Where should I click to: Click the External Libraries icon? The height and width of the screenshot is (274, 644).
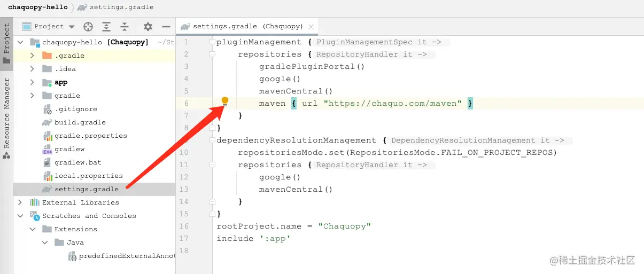pyautogui.click(x=35, y=202)
